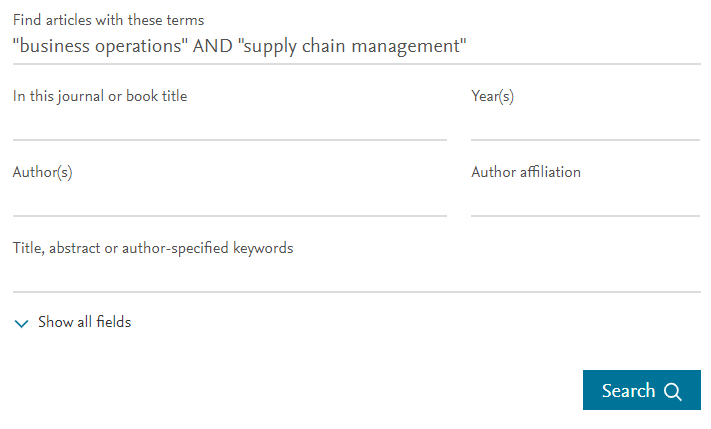Click the Title, abstract or keywords field

(356, 276)
